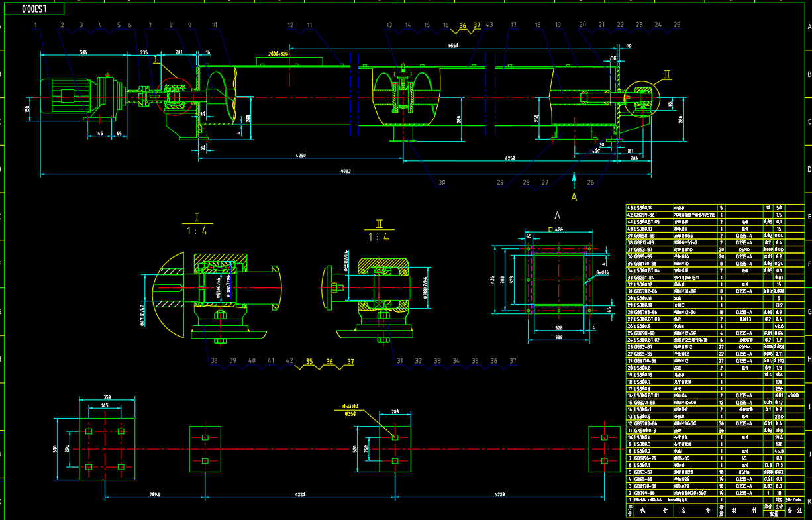Select balloon number 25 at far right

[x=676, y=25]
